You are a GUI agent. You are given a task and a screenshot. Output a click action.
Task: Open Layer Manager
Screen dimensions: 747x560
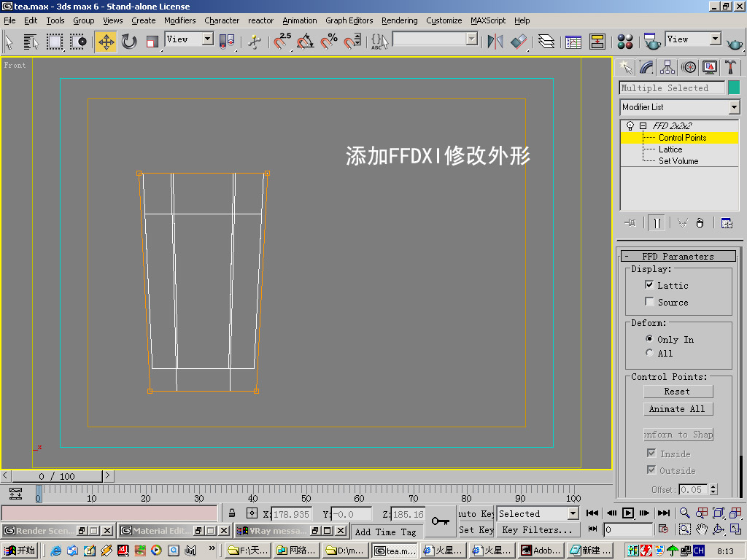[546, 42]
